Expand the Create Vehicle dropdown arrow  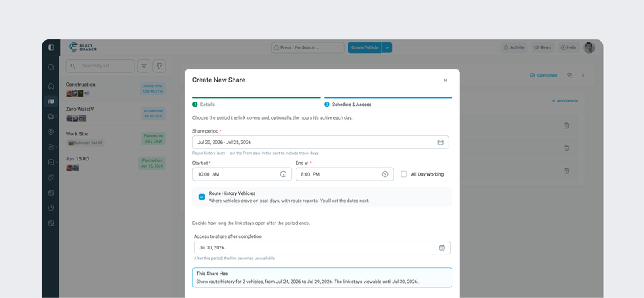tap(387, 48)
